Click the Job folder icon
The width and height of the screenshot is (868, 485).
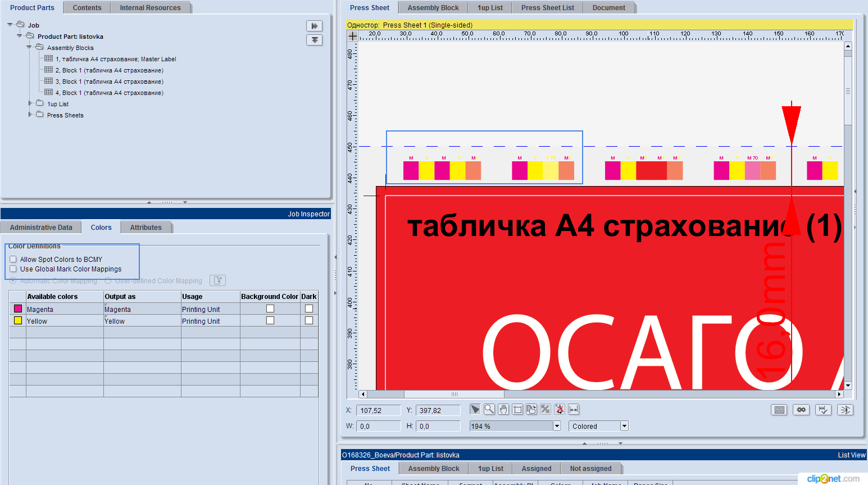click(x=20, y=25)
